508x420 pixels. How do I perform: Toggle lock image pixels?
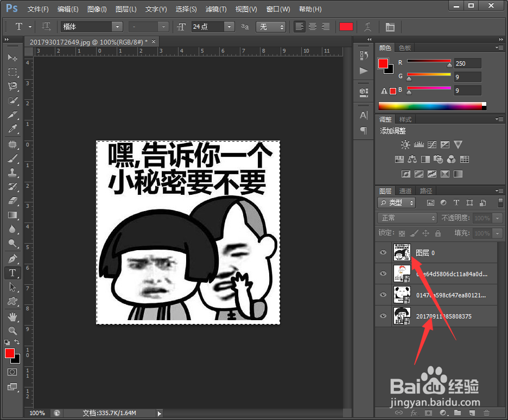[x=414, y=233]
